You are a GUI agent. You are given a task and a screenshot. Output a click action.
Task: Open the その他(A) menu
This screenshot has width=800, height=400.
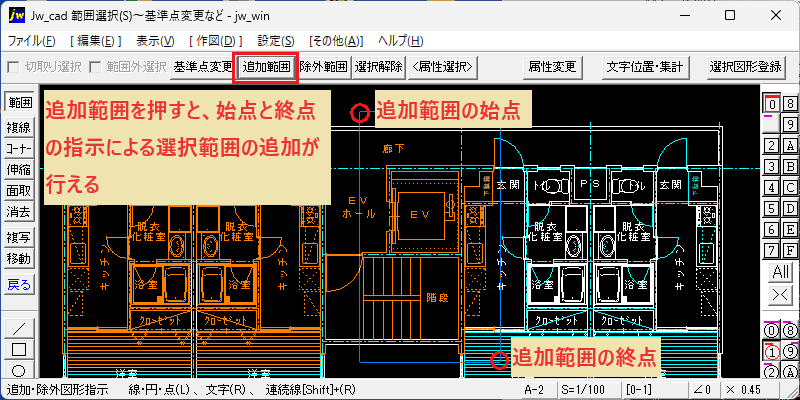336,41
